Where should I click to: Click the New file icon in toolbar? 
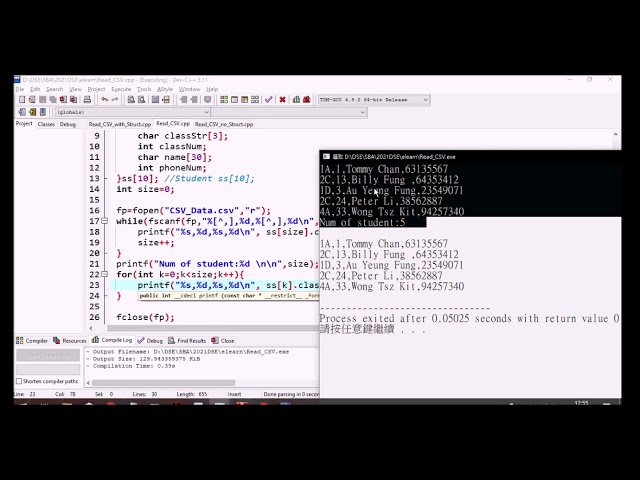[x=21, y=100]
